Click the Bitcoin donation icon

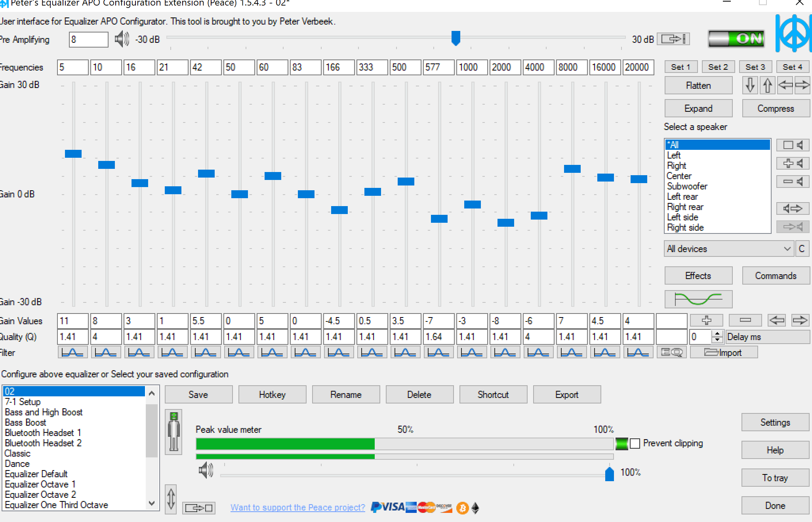tap(462, 508)
